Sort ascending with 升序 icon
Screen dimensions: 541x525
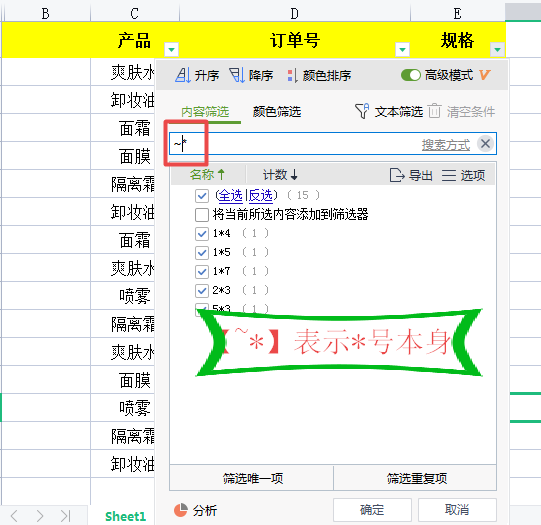pos(183,75)
